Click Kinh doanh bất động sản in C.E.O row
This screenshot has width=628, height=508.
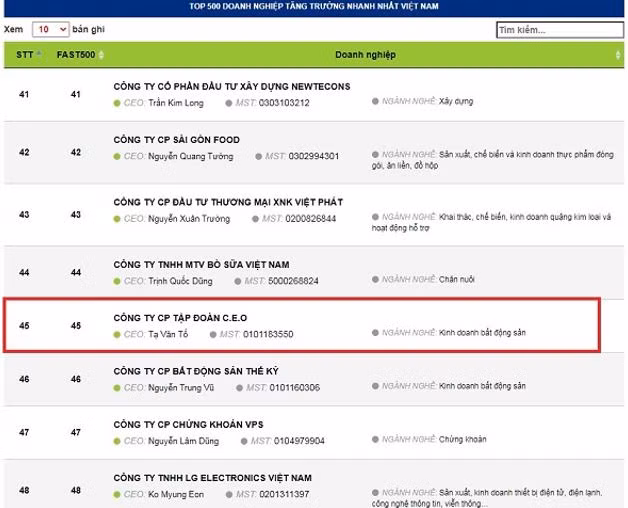(x=482, y=333)
